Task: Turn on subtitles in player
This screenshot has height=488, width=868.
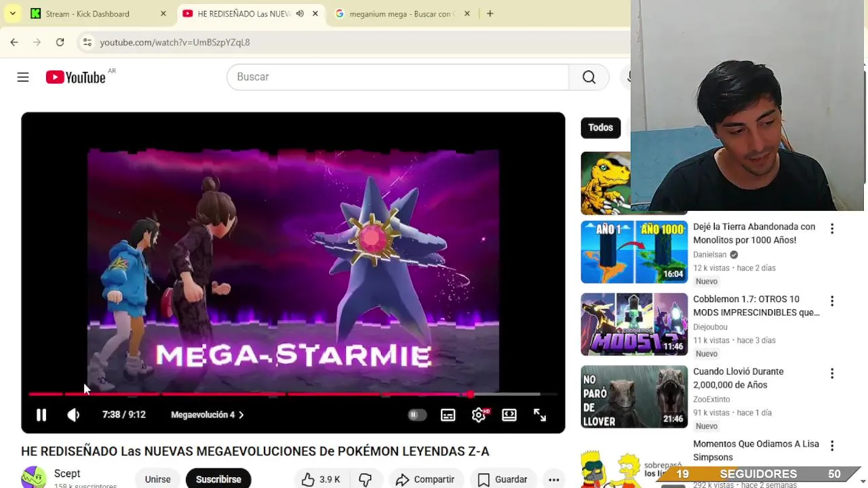Action: point(448,415)
